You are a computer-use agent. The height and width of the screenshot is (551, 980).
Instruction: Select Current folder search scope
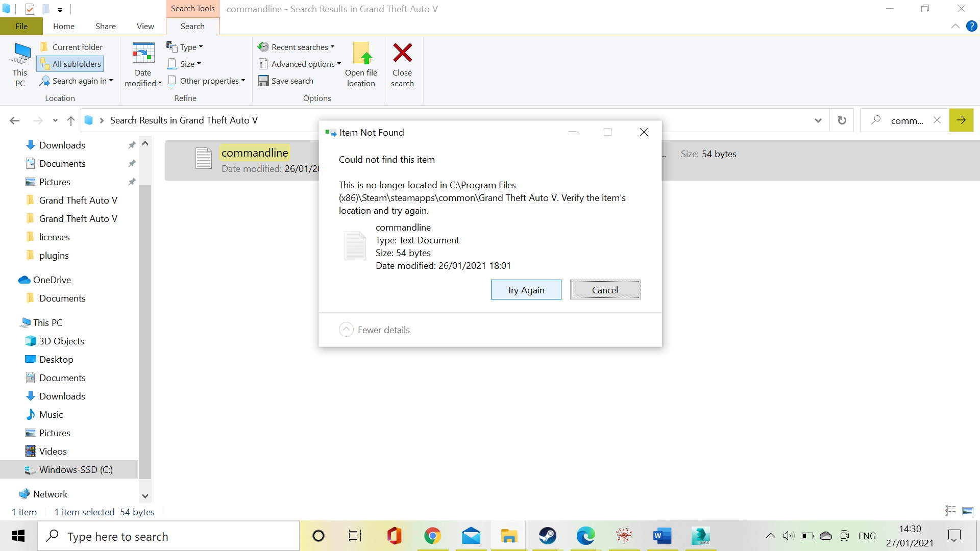coord(71,47)
